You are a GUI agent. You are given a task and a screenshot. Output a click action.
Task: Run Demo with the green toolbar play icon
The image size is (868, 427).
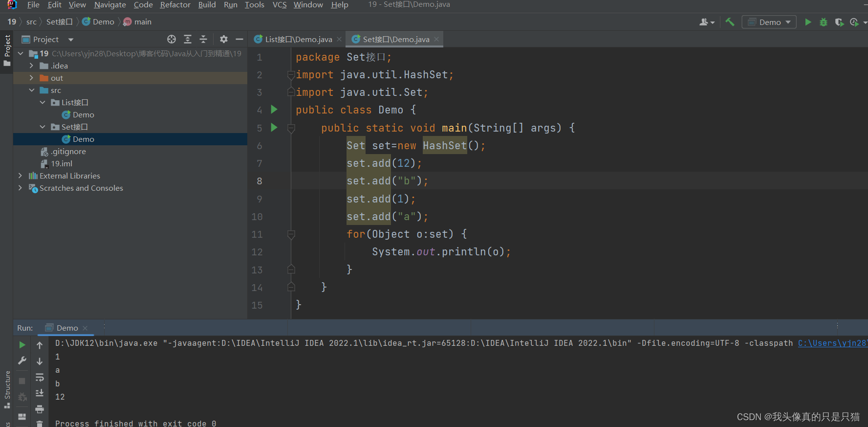point(808,22)
